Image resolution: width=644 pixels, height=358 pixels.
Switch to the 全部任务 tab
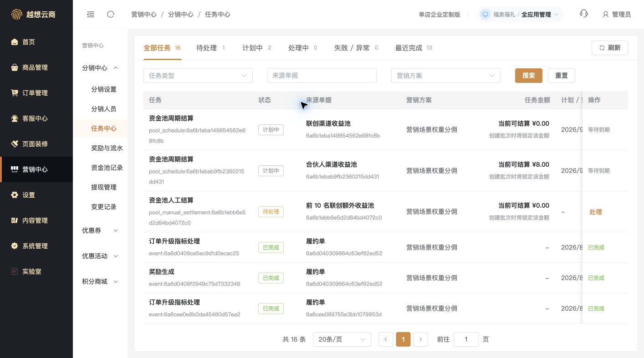click(162, 48)
